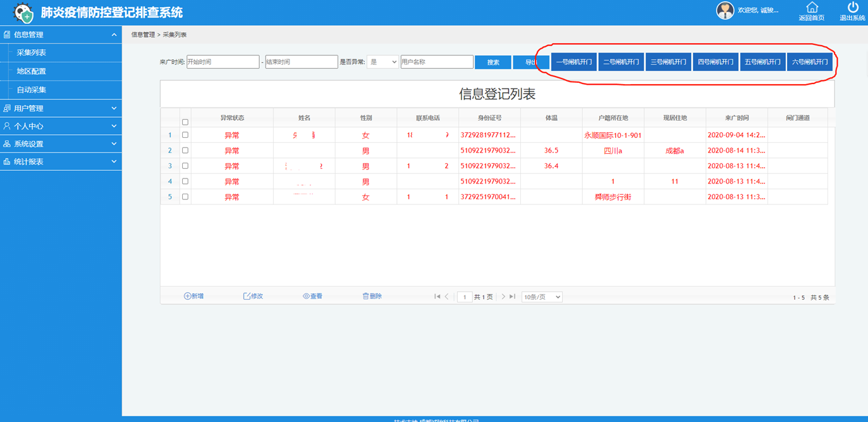The width and height of the screenshot is (868, 422).
Task: Open the 10条/页 page size dropdown
Action: pyautogui.click(x=542, y=297)
